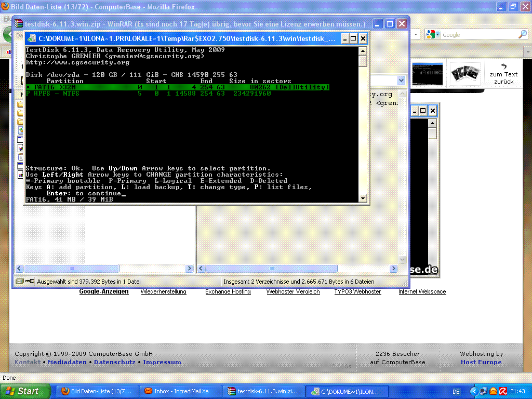Click console scrollbar up arrow
Screen dimensions: 532x399
coord(363,51)
